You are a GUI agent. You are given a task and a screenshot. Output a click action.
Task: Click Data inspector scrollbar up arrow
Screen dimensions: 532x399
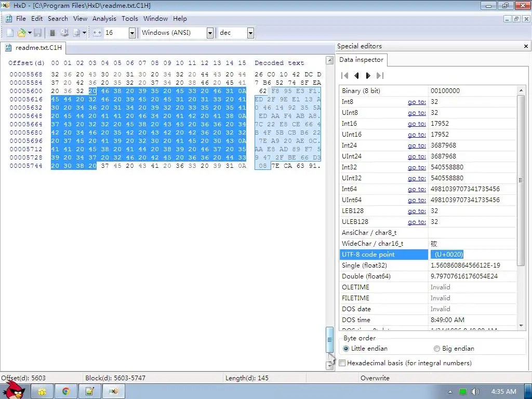(521, 90)
